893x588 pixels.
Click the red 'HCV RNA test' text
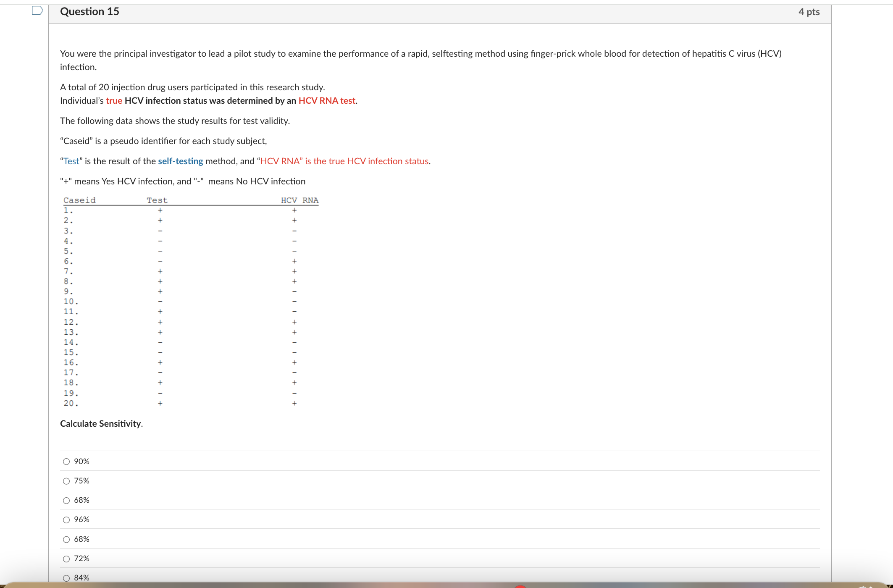[x=327, y=101]
